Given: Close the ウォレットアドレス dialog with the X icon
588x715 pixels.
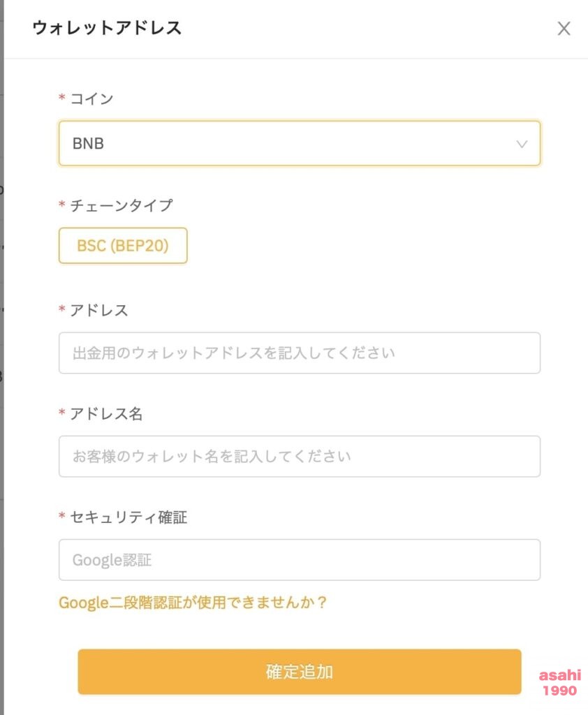Looking at the screenshot, I should [564, 29].
